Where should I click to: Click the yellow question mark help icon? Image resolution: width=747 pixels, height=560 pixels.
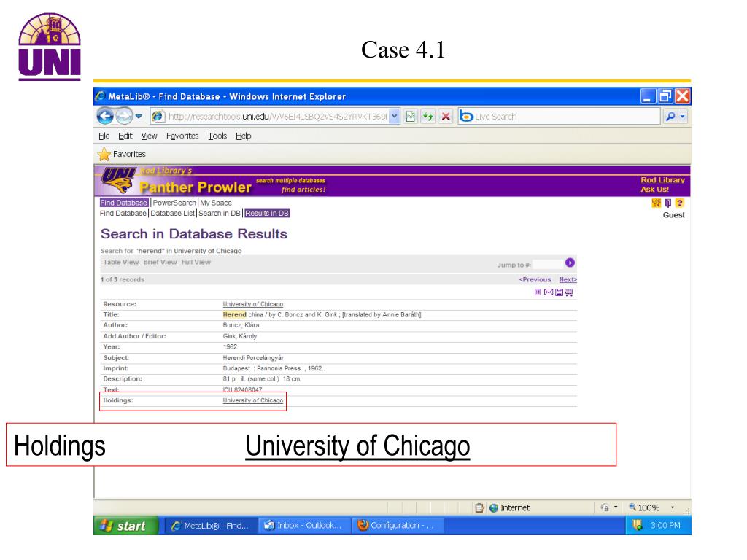(x=679, y=203)
